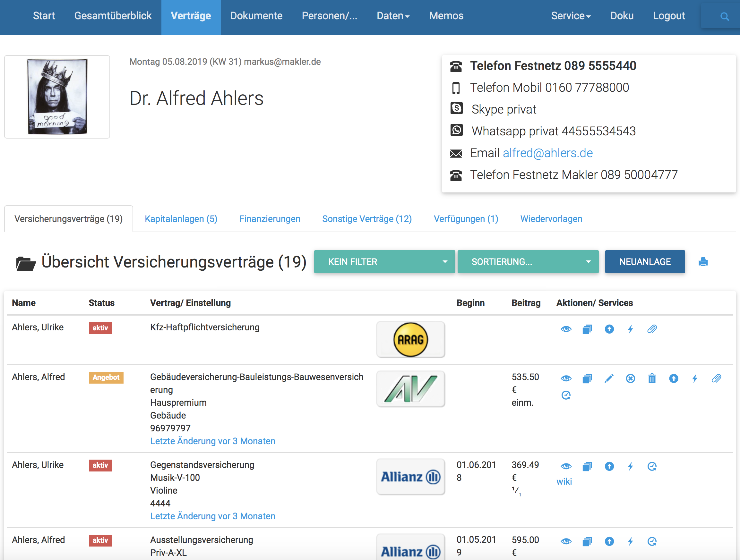Open the SORTIERUNG dropdown
740x560 pixels.
pos(528,262)
